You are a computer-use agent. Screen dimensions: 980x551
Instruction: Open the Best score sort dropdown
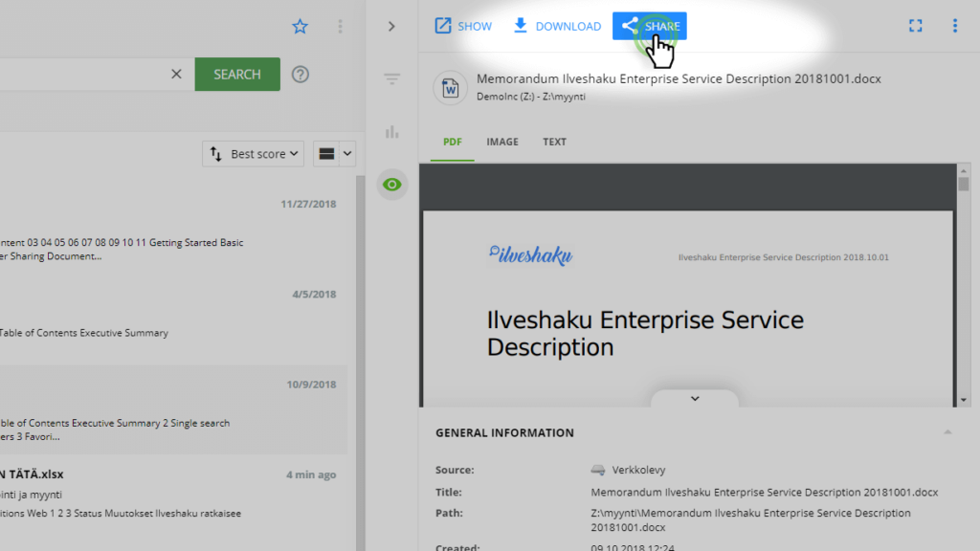[x=253, y=154]
